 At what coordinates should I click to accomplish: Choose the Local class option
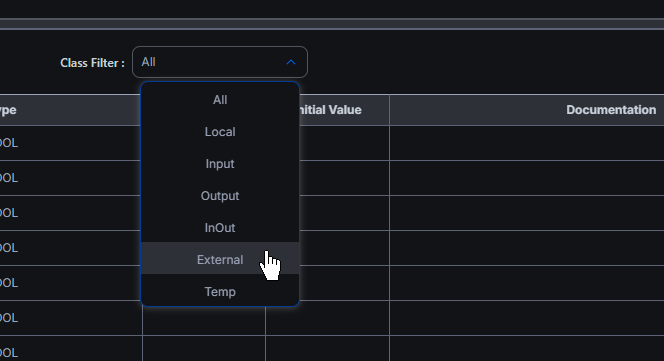click(x=220, y=132)
